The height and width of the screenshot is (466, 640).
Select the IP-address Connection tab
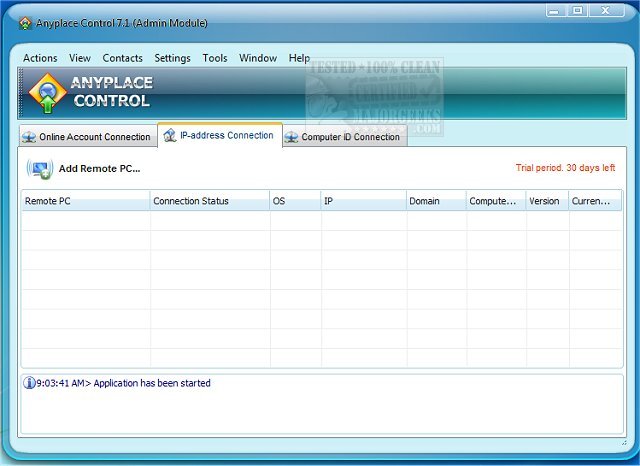click(220, 135)
